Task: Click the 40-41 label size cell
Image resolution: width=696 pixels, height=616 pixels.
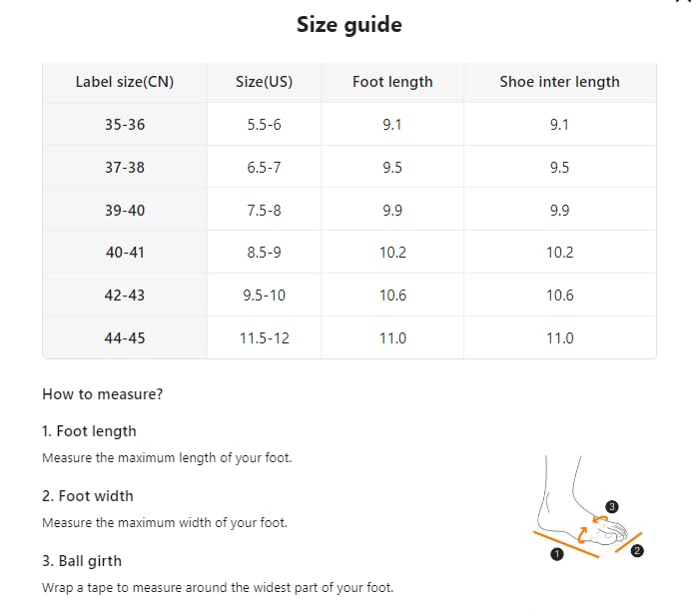Action: point(125,253)
